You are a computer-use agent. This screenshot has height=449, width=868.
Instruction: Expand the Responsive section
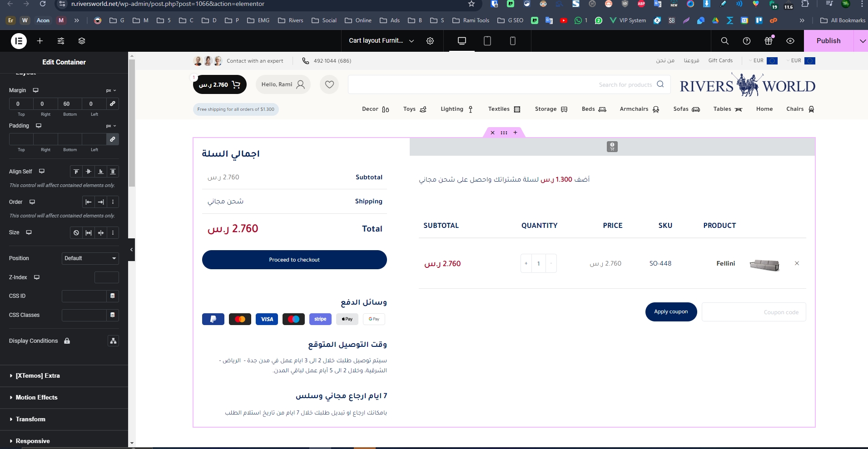[64, 441]
